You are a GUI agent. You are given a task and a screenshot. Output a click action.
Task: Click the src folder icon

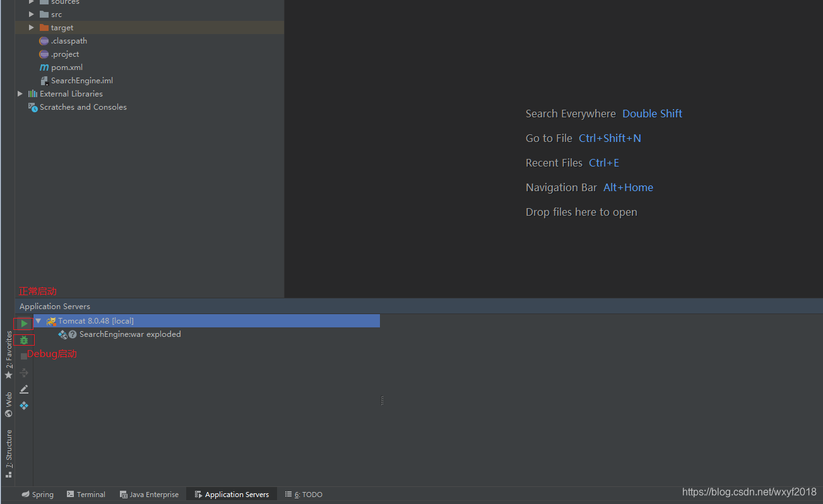tap(44, 15)
